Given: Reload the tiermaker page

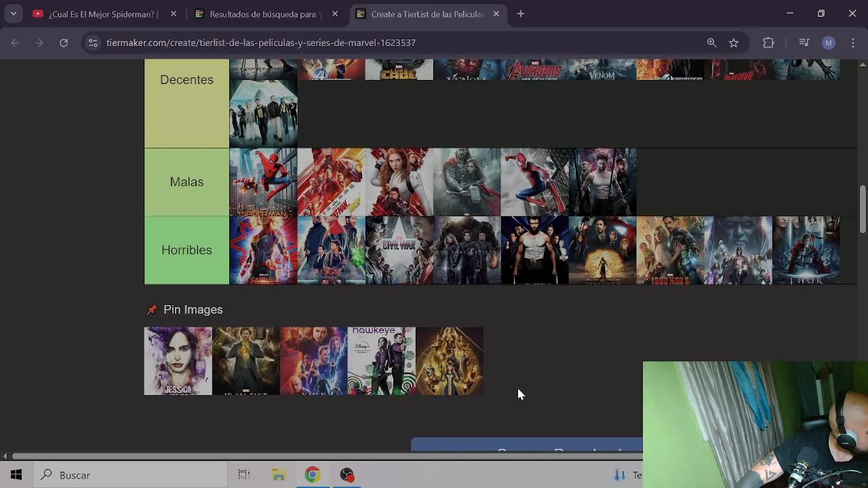Looking at the screenshot, I should pos(64,43).
